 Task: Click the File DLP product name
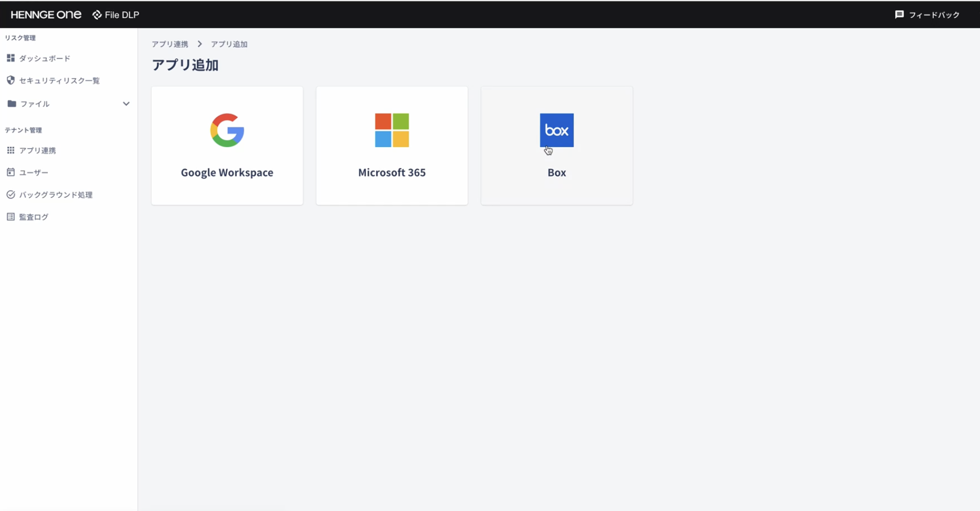tap(122, 15)
